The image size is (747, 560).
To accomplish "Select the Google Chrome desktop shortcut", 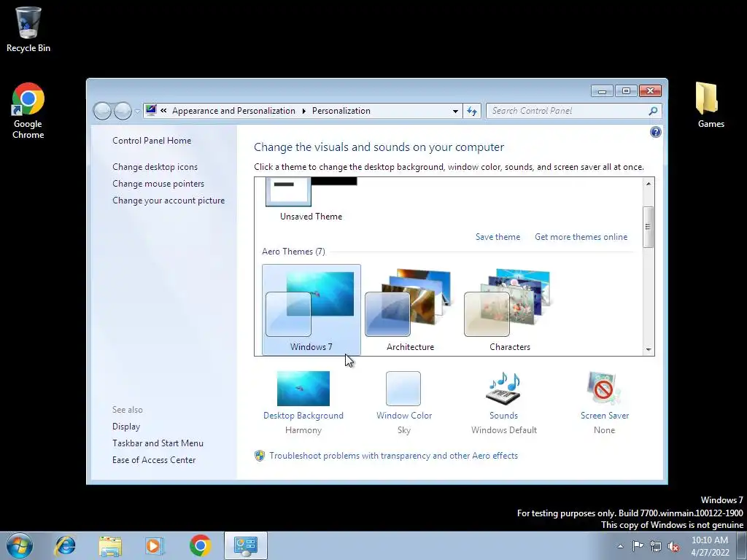I will coord(28,111).
